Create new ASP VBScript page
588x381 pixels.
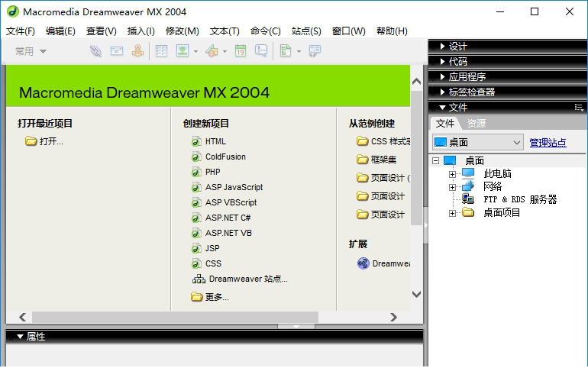[225, 202]
